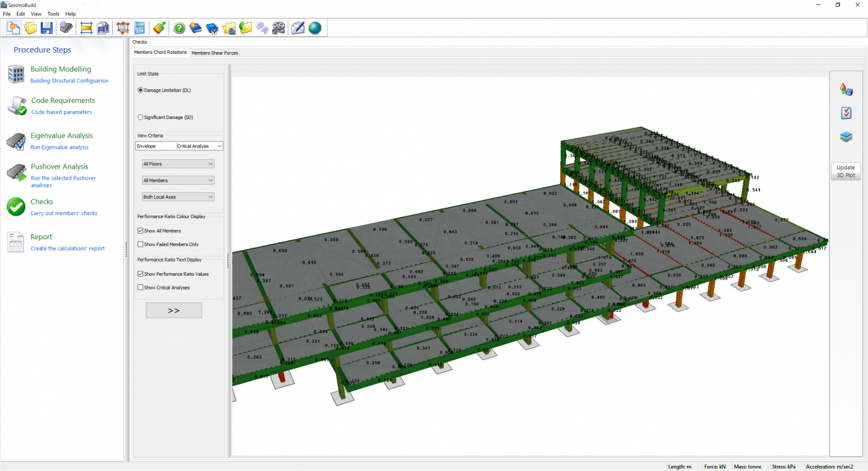Screen dimensions: 868x471
Task: Click the Force: kN unit in status bar
Action: click(x=715, y=467)
